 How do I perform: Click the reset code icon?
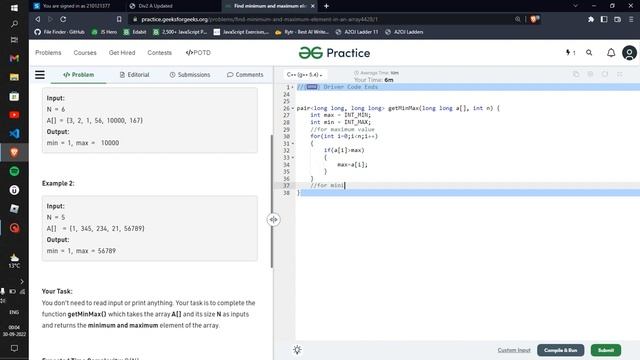click(605, 74)
